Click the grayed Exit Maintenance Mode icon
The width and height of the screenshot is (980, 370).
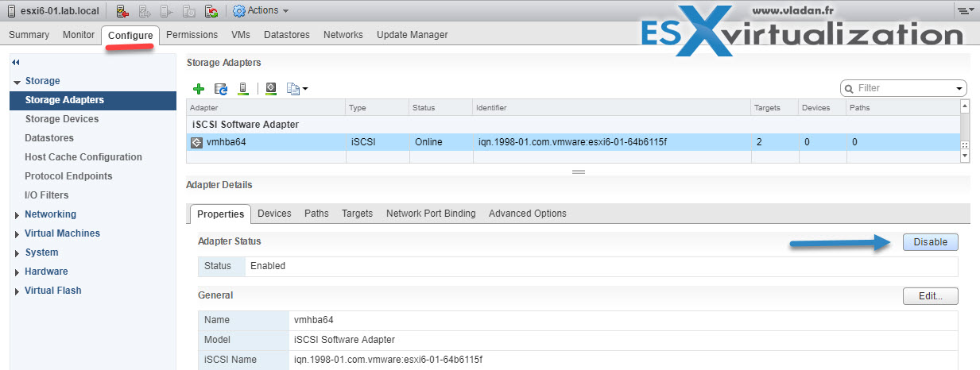(145, 11)
